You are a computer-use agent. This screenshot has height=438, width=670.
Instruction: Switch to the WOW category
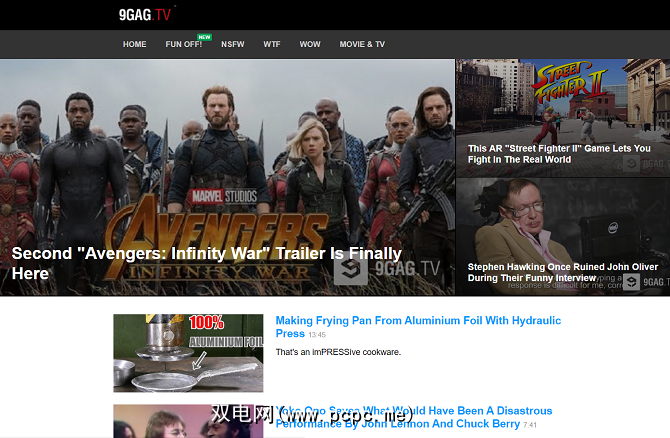[310, 44]
